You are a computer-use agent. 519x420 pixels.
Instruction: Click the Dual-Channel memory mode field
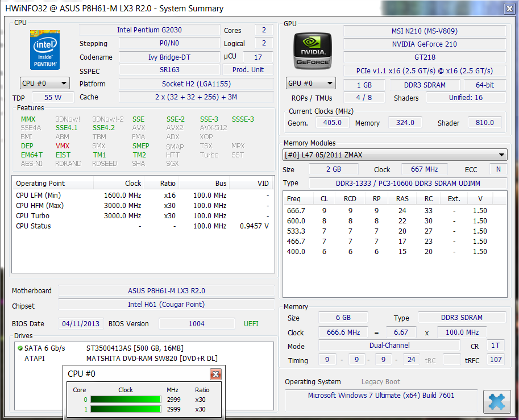tap(389, 345)
